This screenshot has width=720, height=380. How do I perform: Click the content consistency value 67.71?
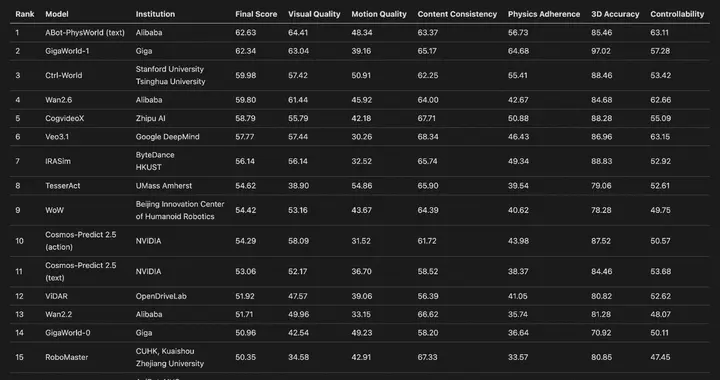tap(427, 118)
